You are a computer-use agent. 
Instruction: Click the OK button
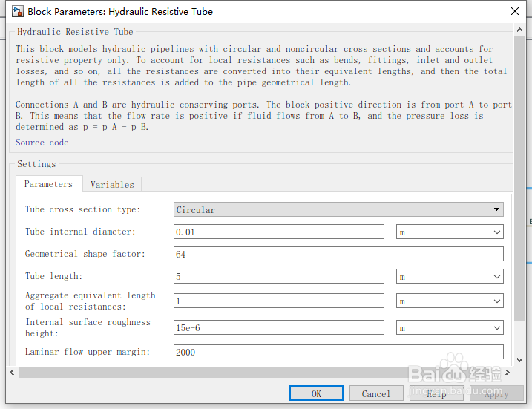tap(316, 393)
